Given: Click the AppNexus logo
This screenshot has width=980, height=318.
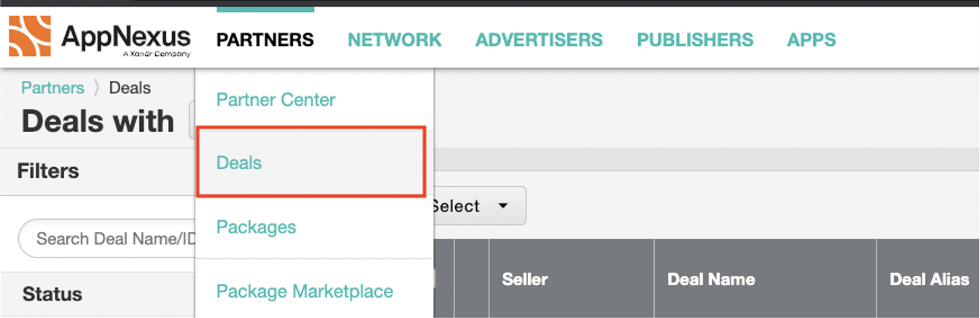Looking at the screenshot, I should (100, 38).
